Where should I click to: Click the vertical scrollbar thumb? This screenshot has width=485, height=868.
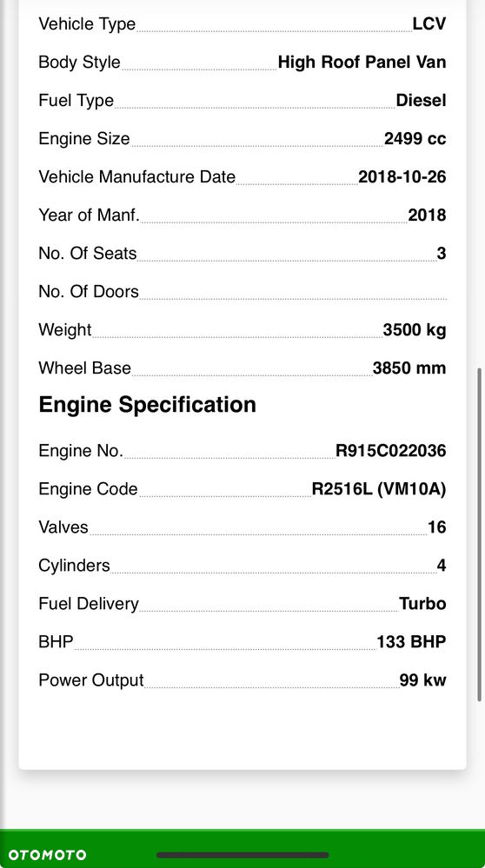pos(479,534)
